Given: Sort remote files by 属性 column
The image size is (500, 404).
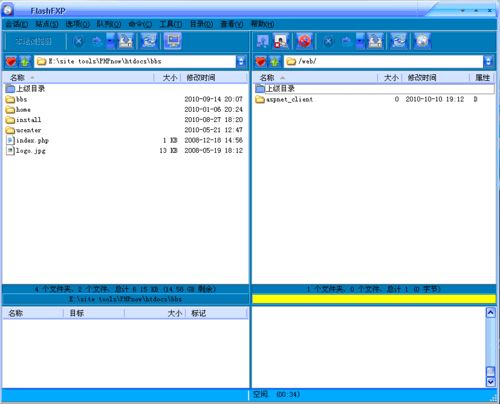Looking at the screenshot, I should (482, 78).
